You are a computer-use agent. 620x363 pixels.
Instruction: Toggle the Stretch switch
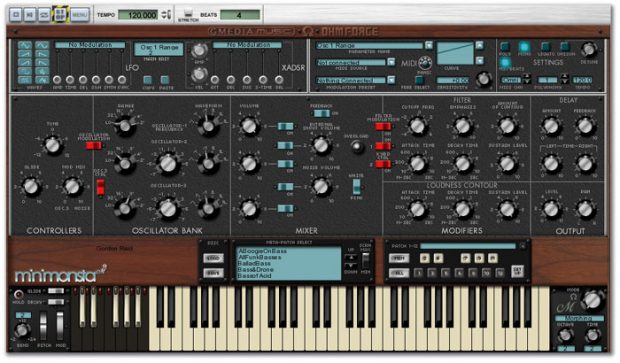[188, 14]
